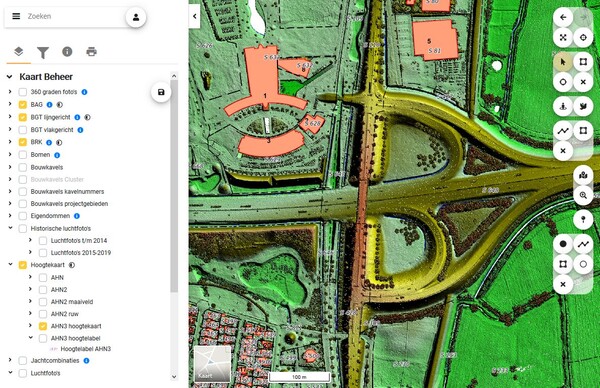Switch basemap via the Kaart thumbnail

point(212,364)
